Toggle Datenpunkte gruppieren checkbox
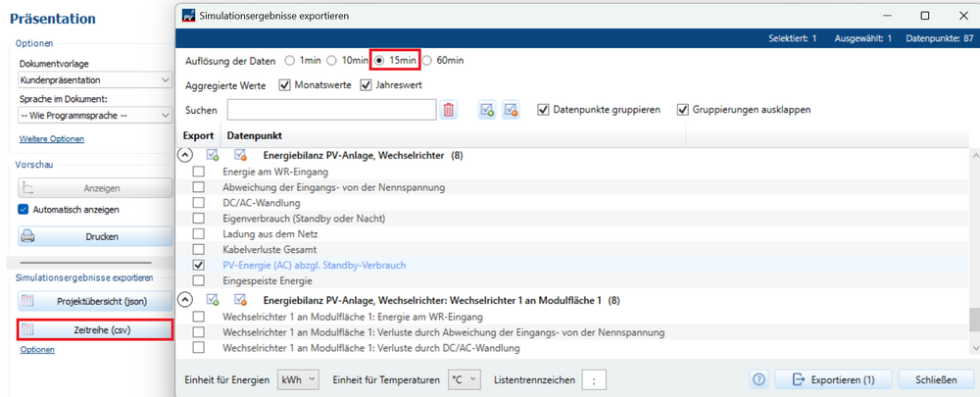This screenshot has width=980, height=397. coord(544,110)
